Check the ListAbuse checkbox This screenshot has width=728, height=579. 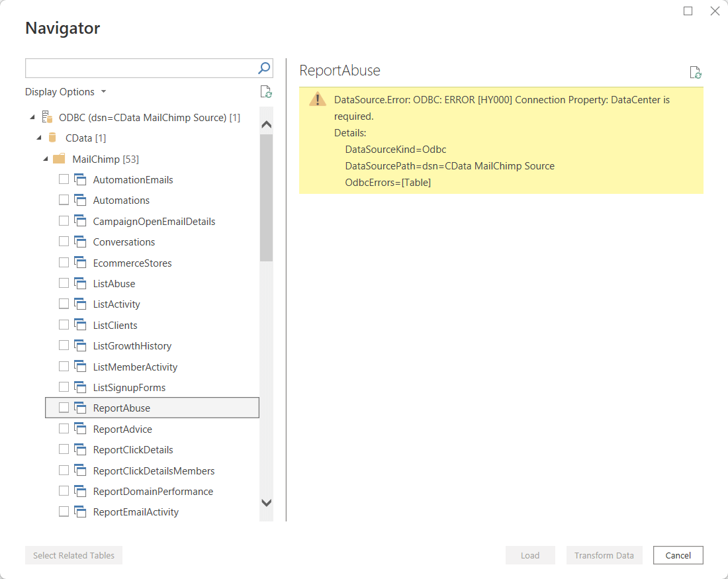pyautogui.click(x=64, y=283)
